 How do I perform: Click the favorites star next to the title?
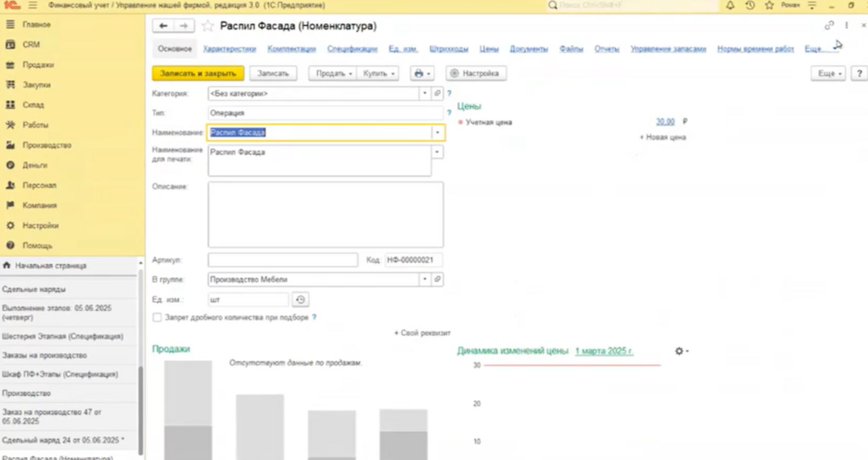coord(208,26)
